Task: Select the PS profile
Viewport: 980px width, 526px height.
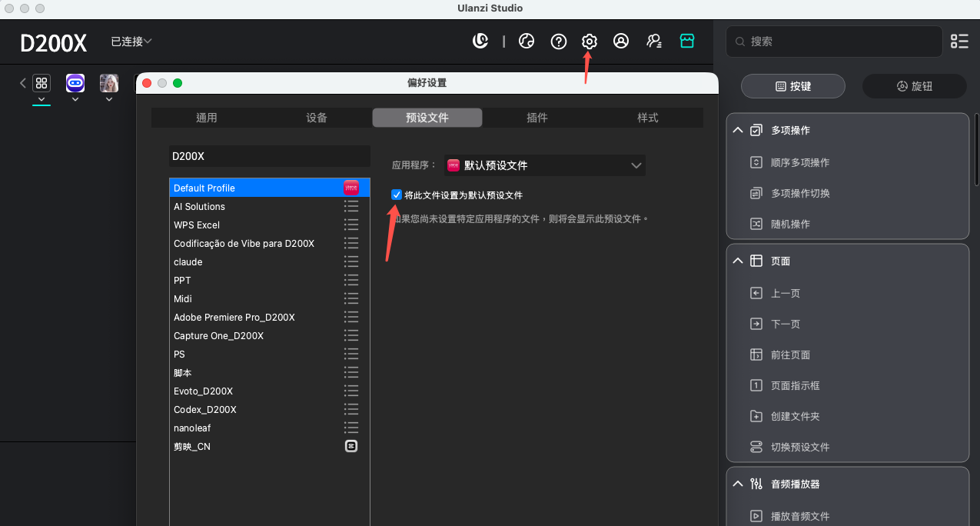Action: [x=270, y=354]
